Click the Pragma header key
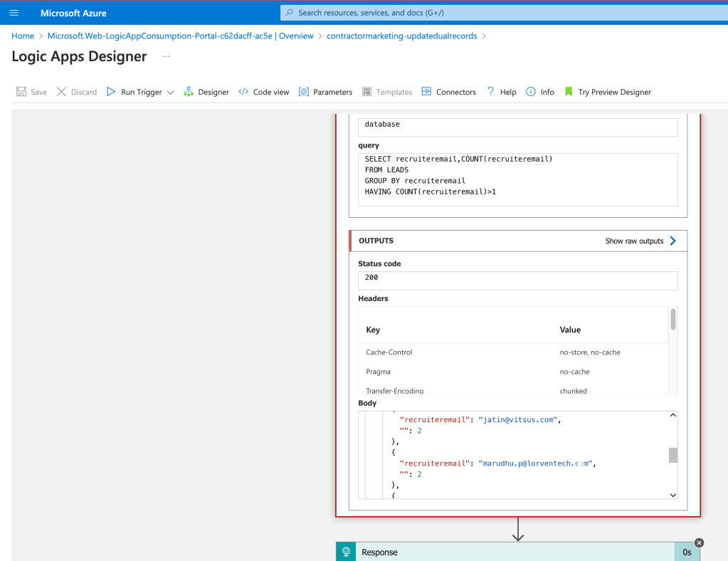 (378, 372)
